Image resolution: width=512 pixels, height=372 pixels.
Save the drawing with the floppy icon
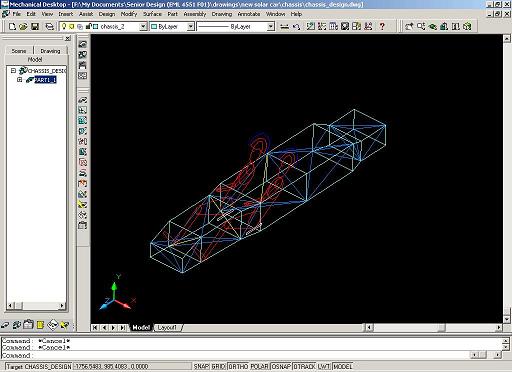tap(35, 26)
